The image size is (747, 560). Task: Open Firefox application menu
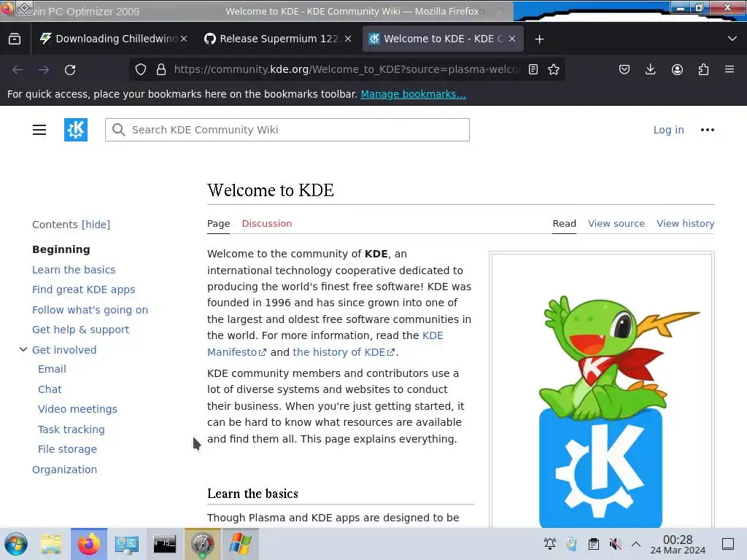[x=729, y=69]
